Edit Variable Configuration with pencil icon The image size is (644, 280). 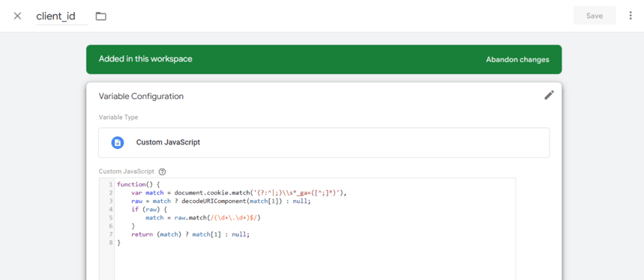coord(549,95)
